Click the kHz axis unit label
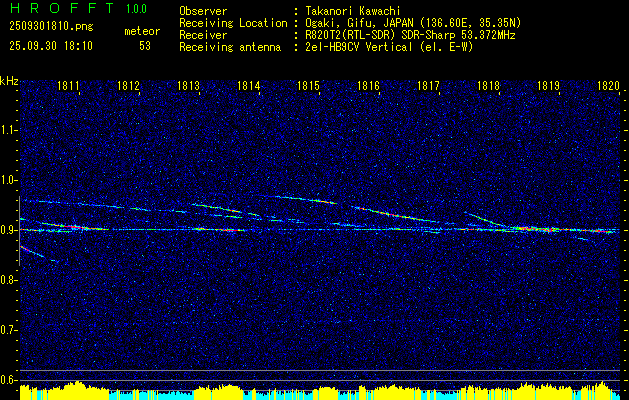This screenshot has height=400, width=629. coord(9,81)
